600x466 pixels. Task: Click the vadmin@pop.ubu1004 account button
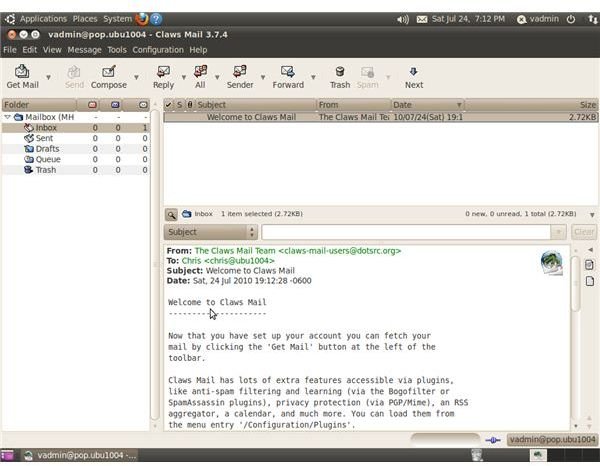[x=552, y=440]
